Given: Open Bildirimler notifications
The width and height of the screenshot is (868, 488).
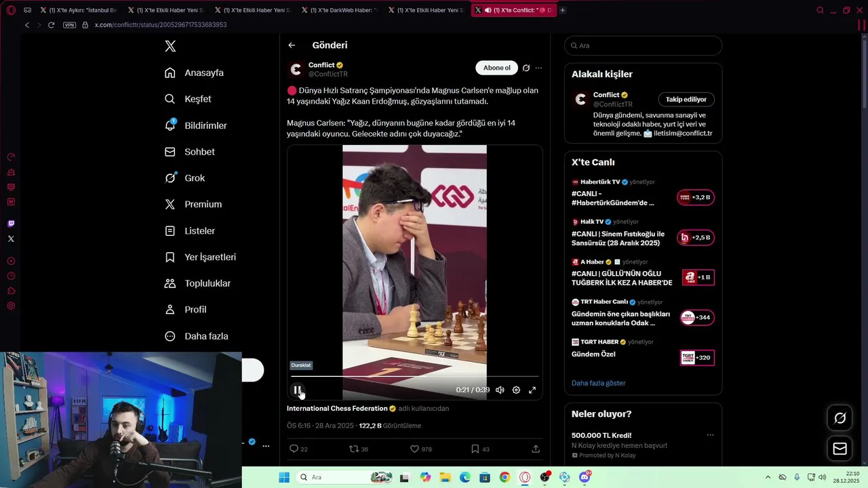Looking at the screenshot, I should point(196,125).
